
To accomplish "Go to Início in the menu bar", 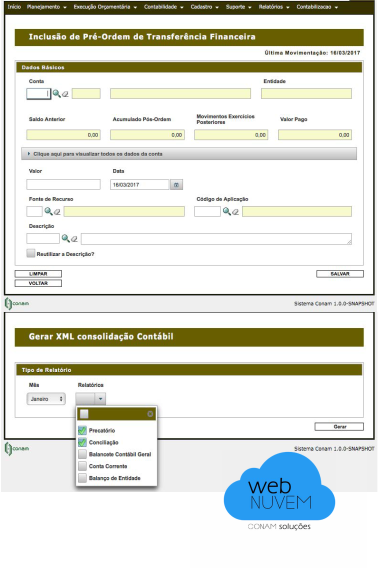I will [x=14, y=7].
